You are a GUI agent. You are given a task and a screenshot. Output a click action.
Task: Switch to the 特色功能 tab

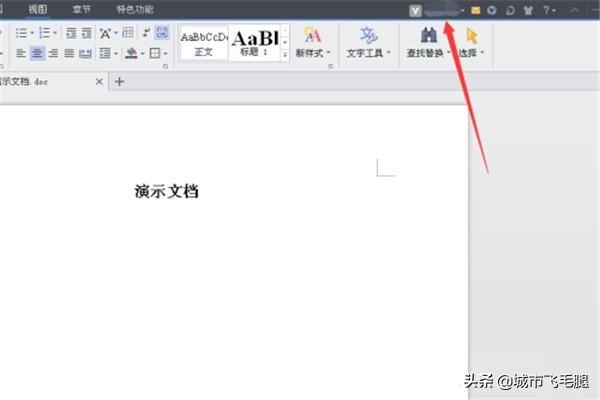click(135, 9)
